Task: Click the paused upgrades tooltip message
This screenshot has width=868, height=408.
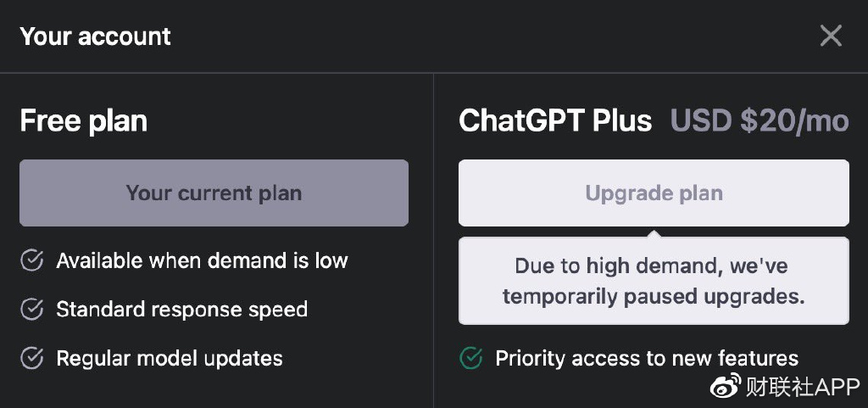Action: coord(654,281)
